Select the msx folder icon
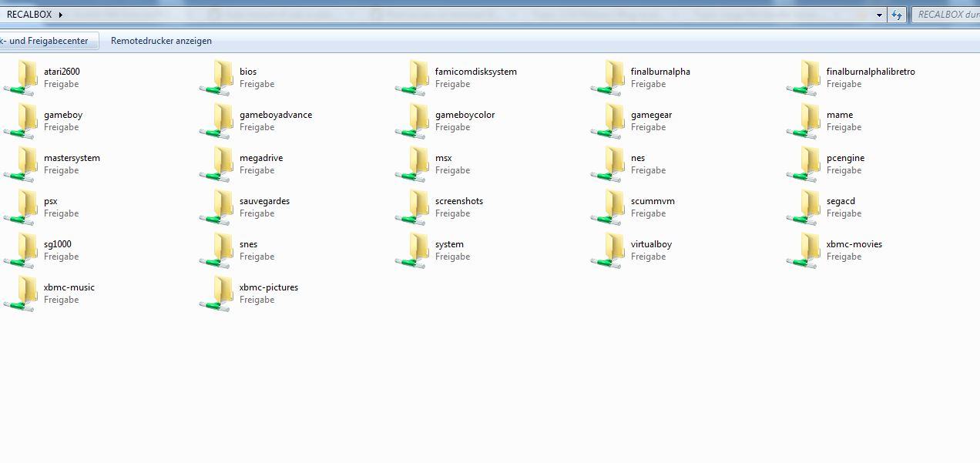The image size is (980, 463). (412, 164)
